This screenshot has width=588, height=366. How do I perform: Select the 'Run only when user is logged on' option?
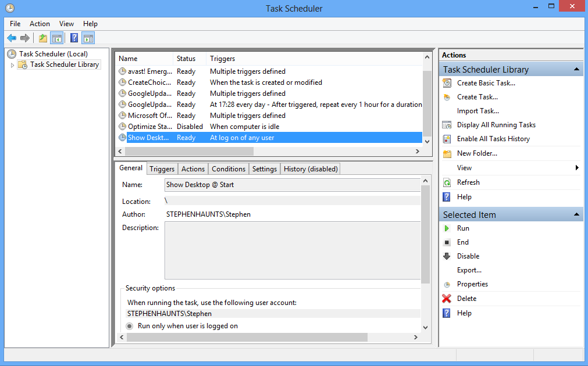tap(129, 325)
